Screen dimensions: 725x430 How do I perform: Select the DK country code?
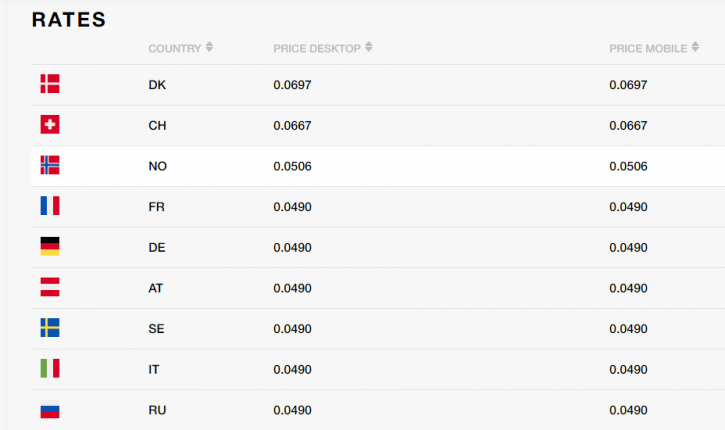(x=157, y=85)
